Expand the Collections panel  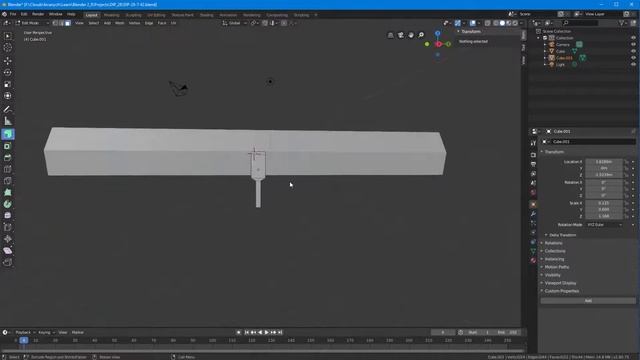tap(555, 251)
